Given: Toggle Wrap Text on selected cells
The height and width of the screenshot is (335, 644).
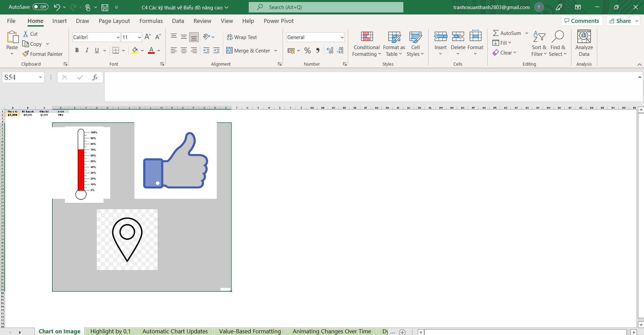Looking at the screenshot, I should click(242, 37).
